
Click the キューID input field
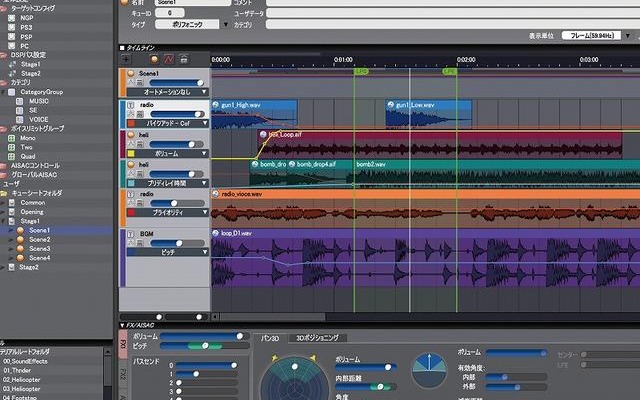(169, 13)
